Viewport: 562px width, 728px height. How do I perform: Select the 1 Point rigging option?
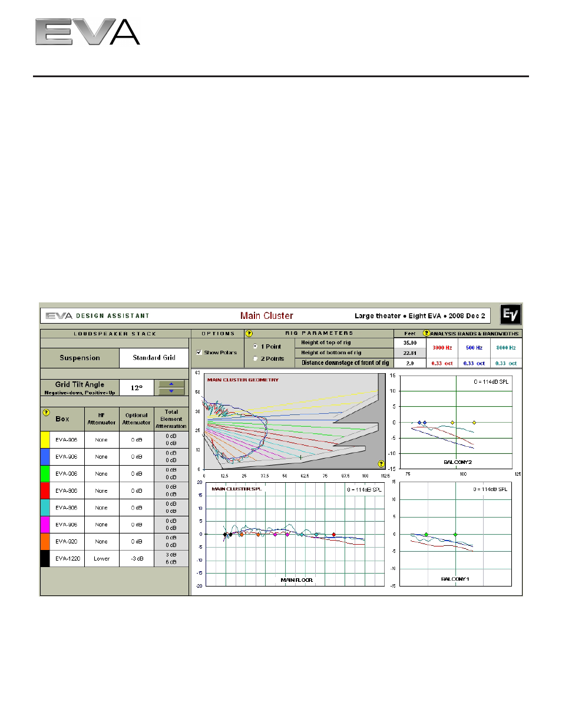click(255, 347)
